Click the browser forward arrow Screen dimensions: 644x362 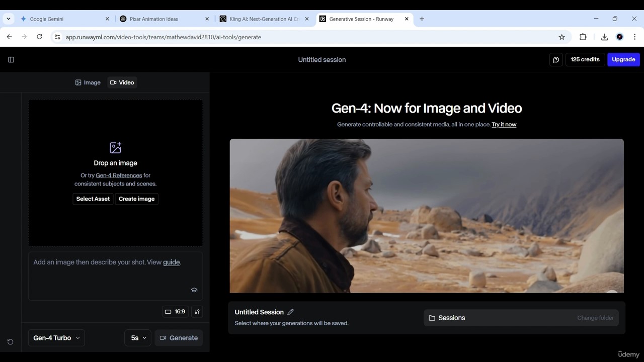24,37
